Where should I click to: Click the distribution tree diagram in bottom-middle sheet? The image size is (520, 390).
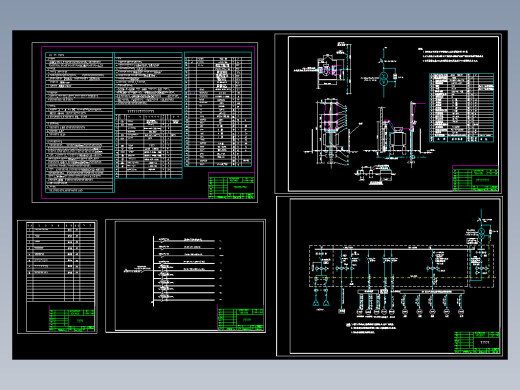173,270
